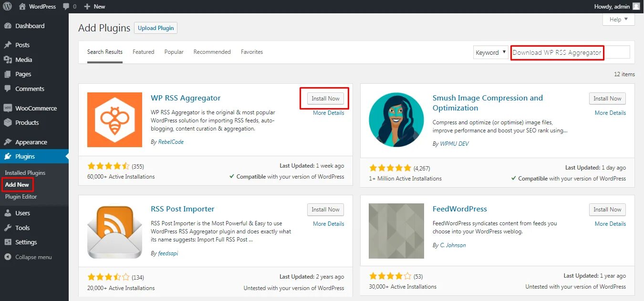This screenshot has height=301, width=644.
Task: Click the Upload Plugin button
Action: (156, 28)
